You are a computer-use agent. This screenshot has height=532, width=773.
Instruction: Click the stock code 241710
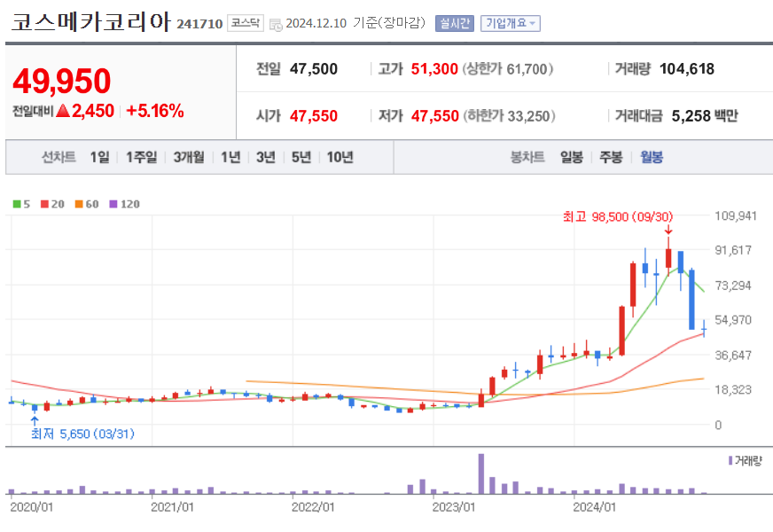click(x=199, y=24)
